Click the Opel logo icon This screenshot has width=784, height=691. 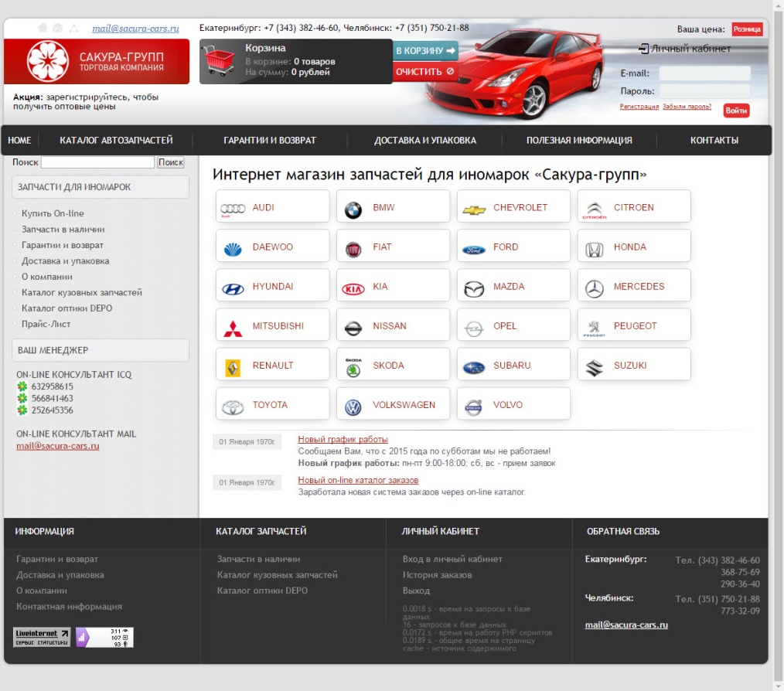click(x=474, y=328)
